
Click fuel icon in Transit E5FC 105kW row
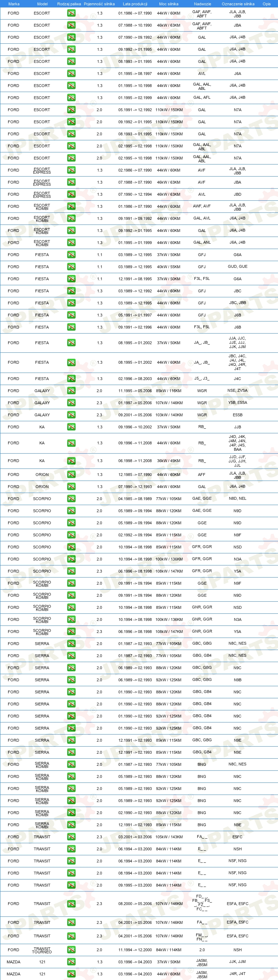71,837
